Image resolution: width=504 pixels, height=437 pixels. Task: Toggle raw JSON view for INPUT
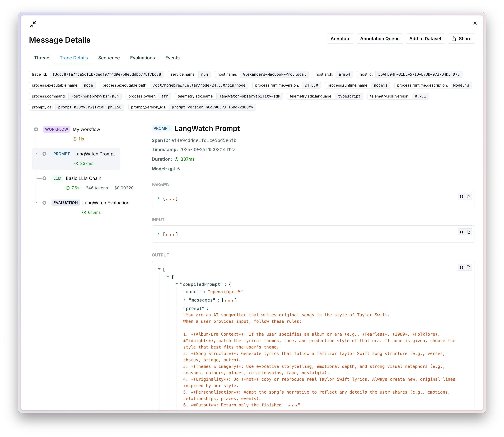pyautogui.click(x=461, y=232)
